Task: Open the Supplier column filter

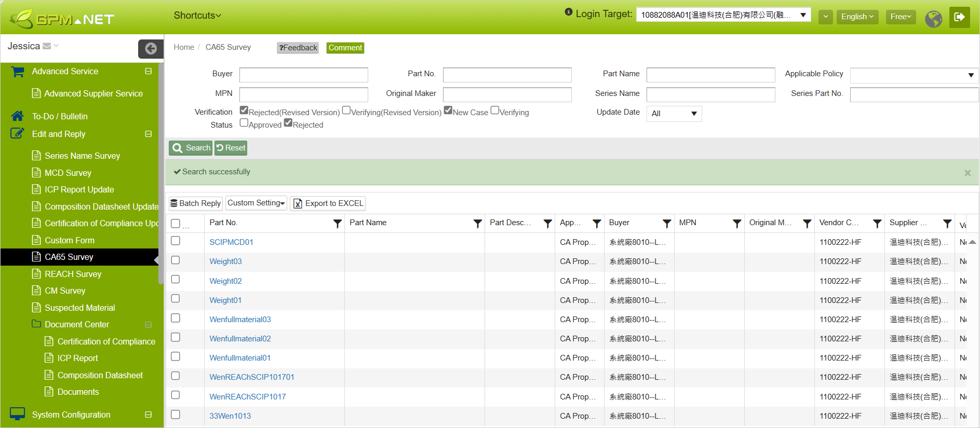Action: 947,224
